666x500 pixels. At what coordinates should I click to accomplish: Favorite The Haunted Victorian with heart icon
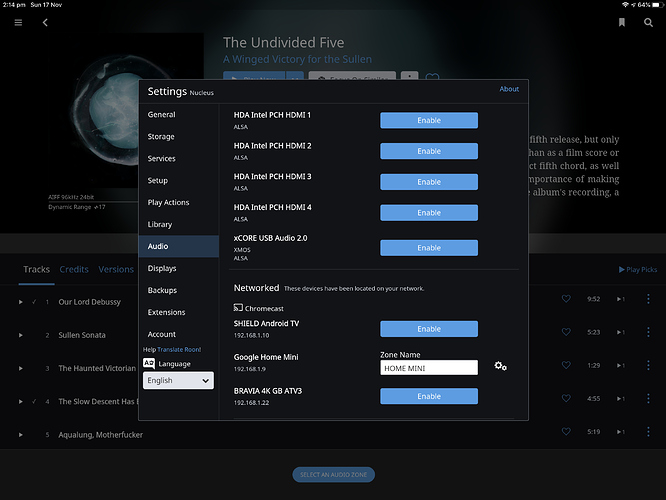click(x=566, y=365)
